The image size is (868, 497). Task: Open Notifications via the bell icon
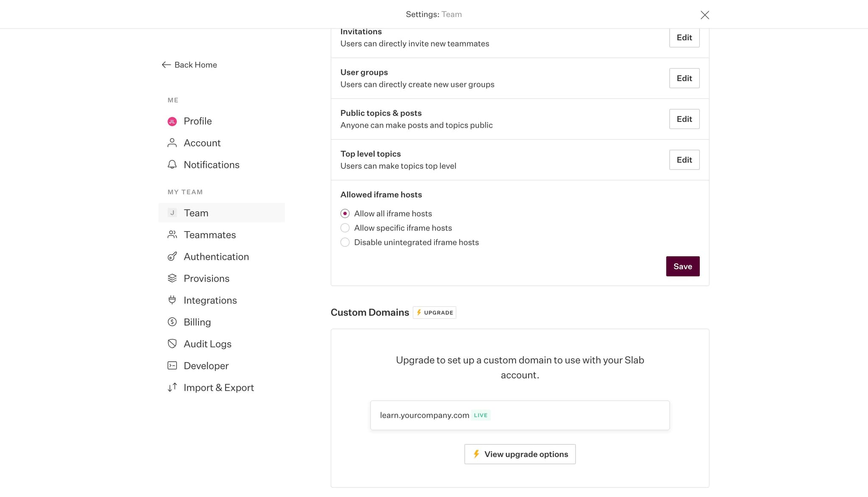click(x=172, y=165)
